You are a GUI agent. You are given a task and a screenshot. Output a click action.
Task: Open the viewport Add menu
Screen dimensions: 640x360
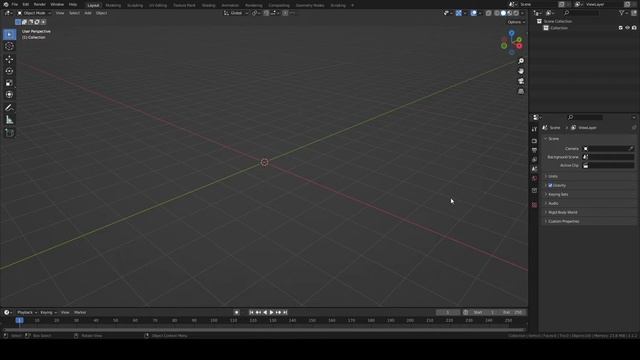point(88,13)
